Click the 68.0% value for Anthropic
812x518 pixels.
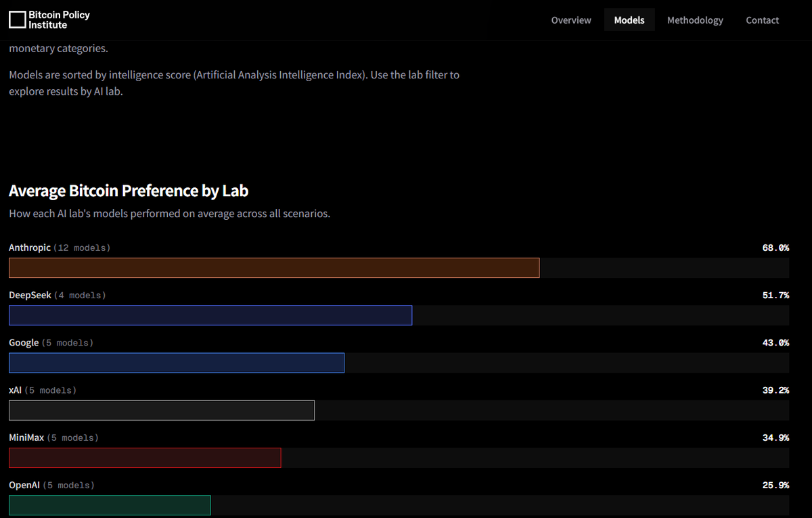click(x=775, y=248)
